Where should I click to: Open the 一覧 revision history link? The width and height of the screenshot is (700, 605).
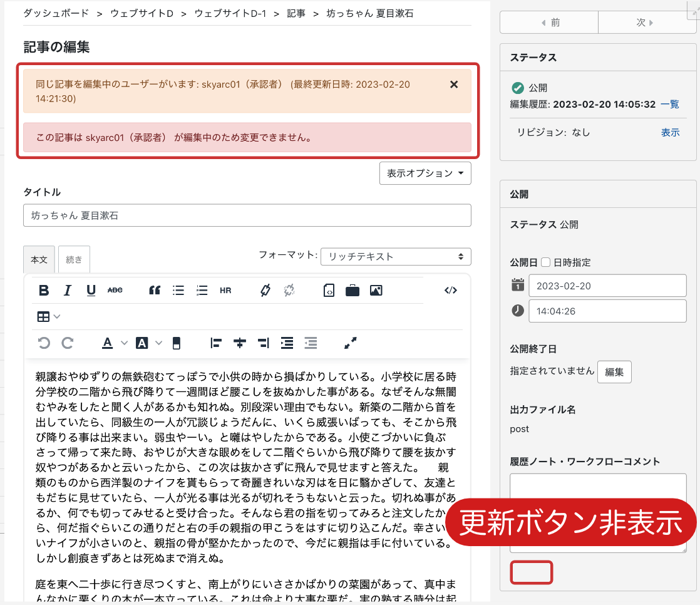click(x=669, y=104)
